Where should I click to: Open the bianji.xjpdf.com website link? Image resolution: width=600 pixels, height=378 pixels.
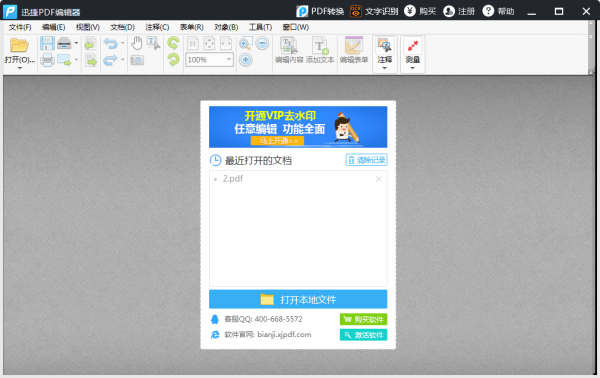click(284, 334)
